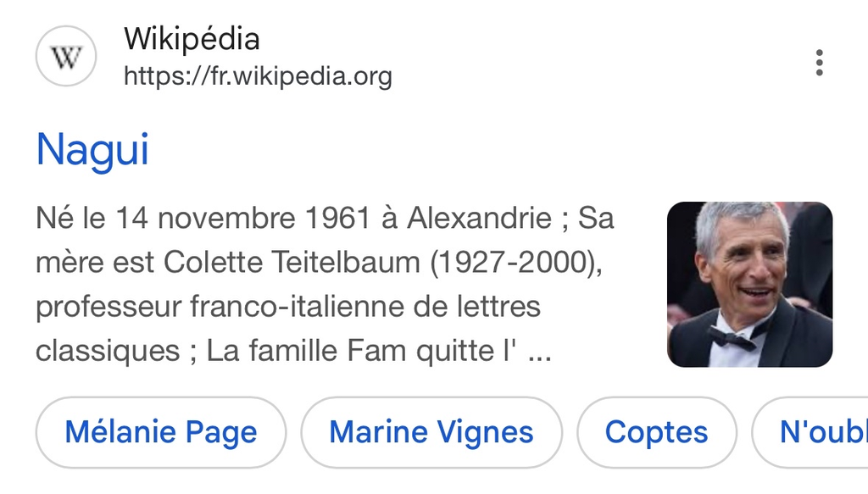The width and height of the screenshot is (868, 494).
Task: Click the word 'classiques' in snippet
Action: coord(108,350)
